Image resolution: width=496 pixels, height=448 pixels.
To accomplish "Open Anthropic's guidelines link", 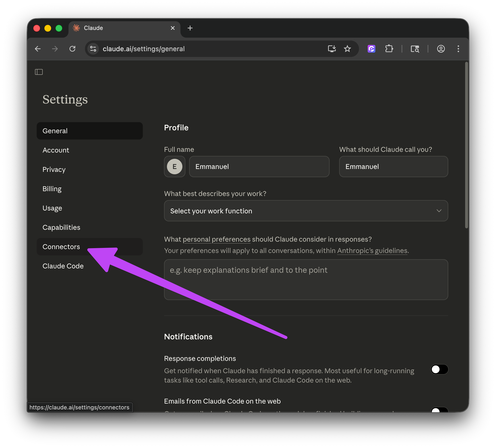I will pos(372,251).
